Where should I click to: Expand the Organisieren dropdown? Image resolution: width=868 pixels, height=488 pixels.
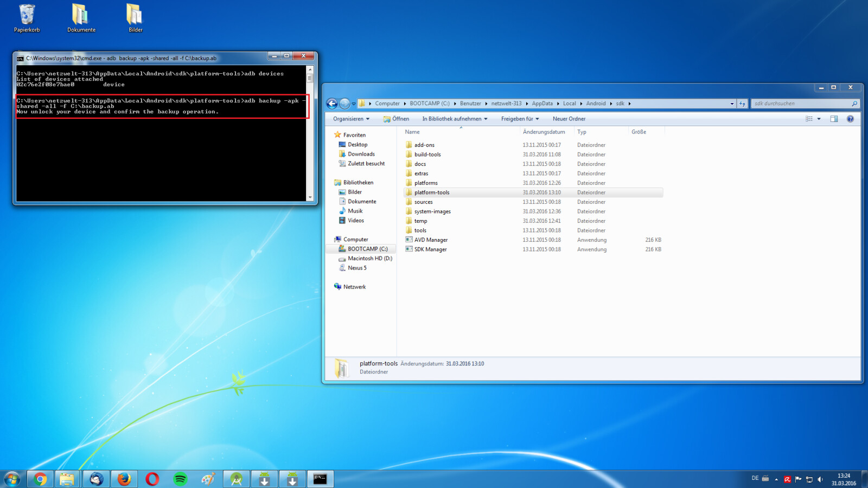coord(350,119)
